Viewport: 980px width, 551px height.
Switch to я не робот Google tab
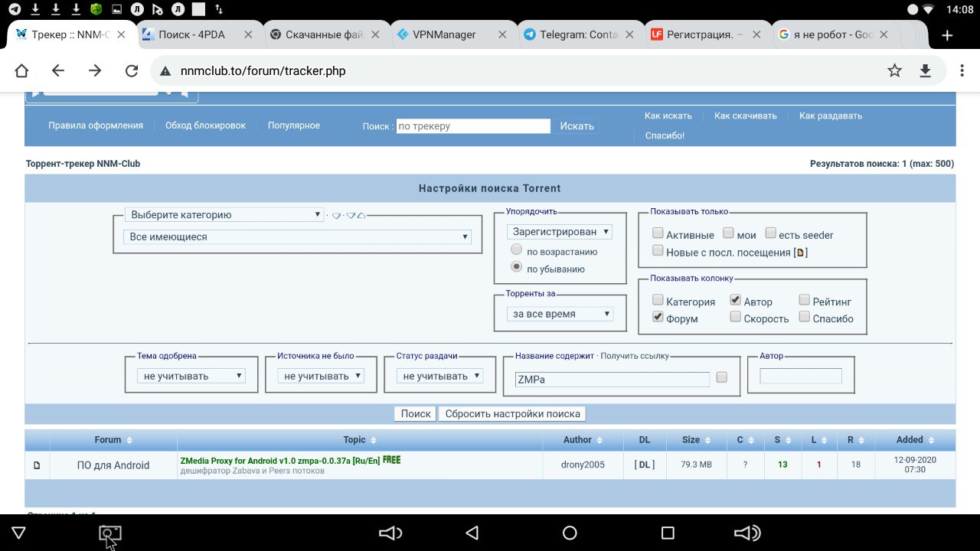point(825,34)
